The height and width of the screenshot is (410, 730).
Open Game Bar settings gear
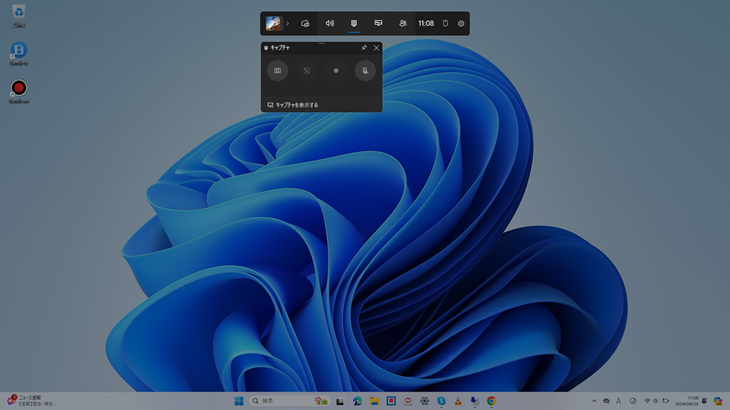[461, 23]
